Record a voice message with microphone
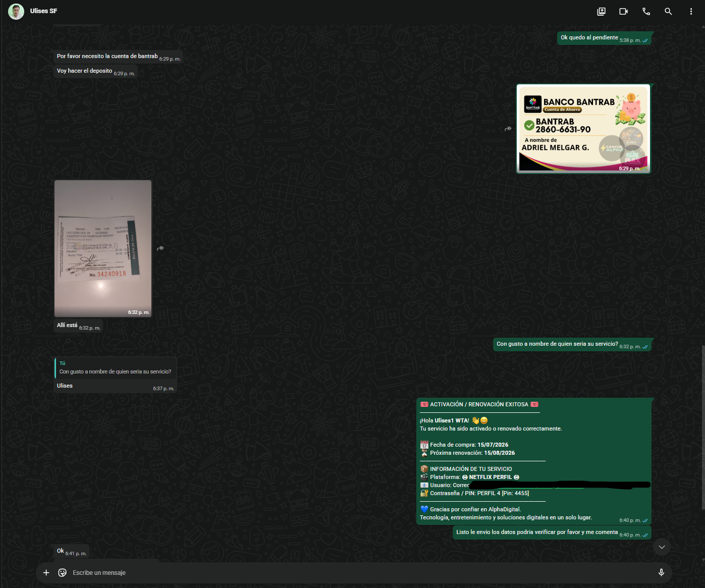 pos(661,572)
